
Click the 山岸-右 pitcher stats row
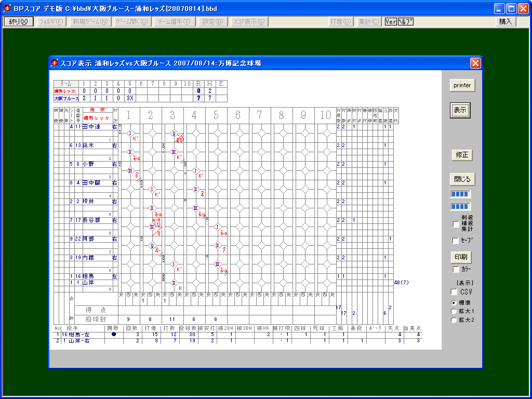(x=238, y=341)
